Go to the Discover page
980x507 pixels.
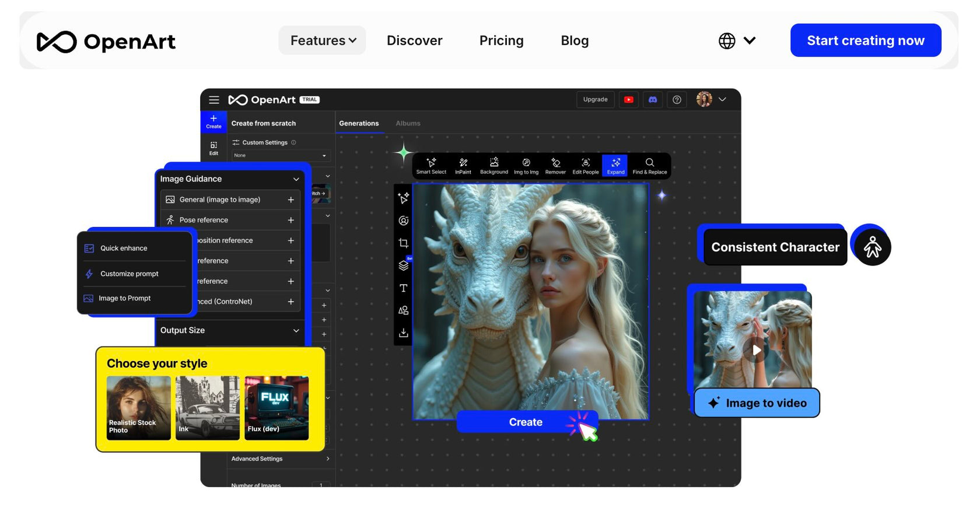click(x=414, y=40)
